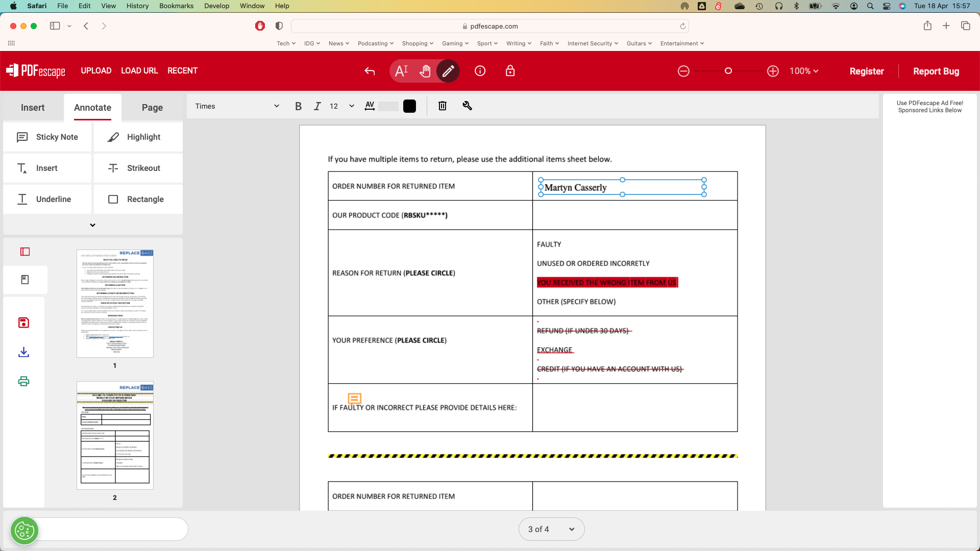980x551 pixels.
Task: Open Safari tab overview
Action: (x=965, y=26)
